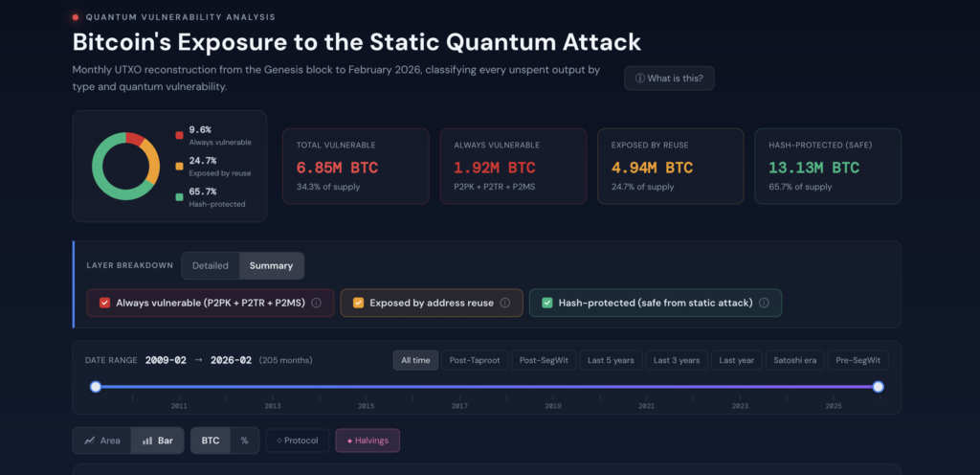Click the right date range slider handle
The height and width of the screenshot is (475, 980).
pos(879,387)
